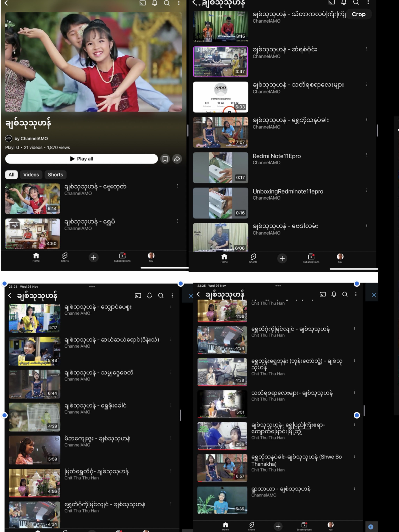Image resolution: width=399 pixels, height=532 pixels.
Task: Click the blue crop handle at bottom-right panel's top corner
Action: tap(357, 284)
